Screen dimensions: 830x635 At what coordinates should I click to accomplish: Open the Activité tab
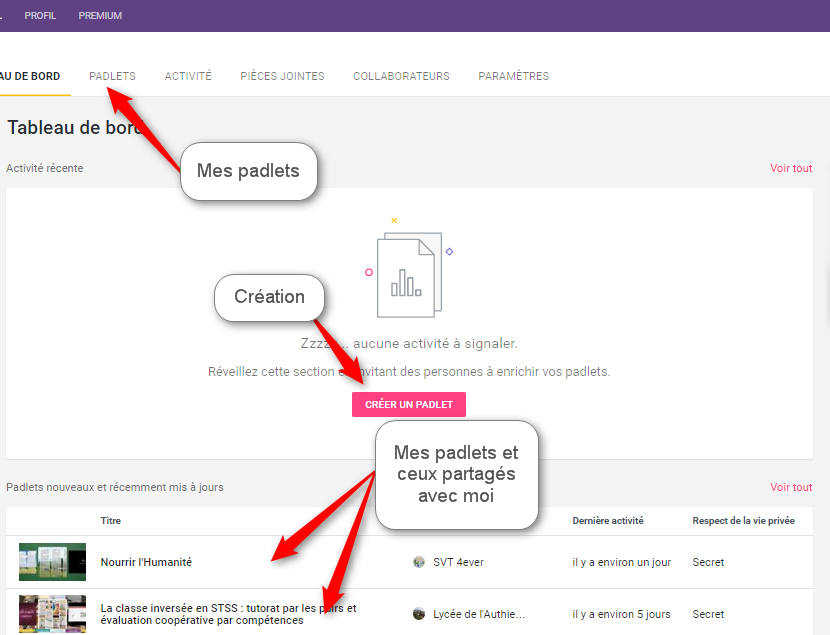pos(188,76)
